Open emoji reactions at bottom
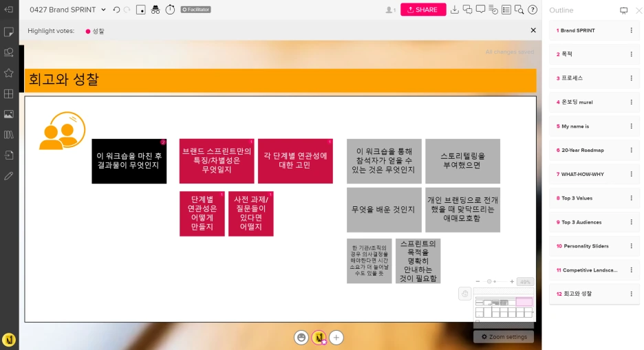The image size is (644, 350). tap(301, 338)
